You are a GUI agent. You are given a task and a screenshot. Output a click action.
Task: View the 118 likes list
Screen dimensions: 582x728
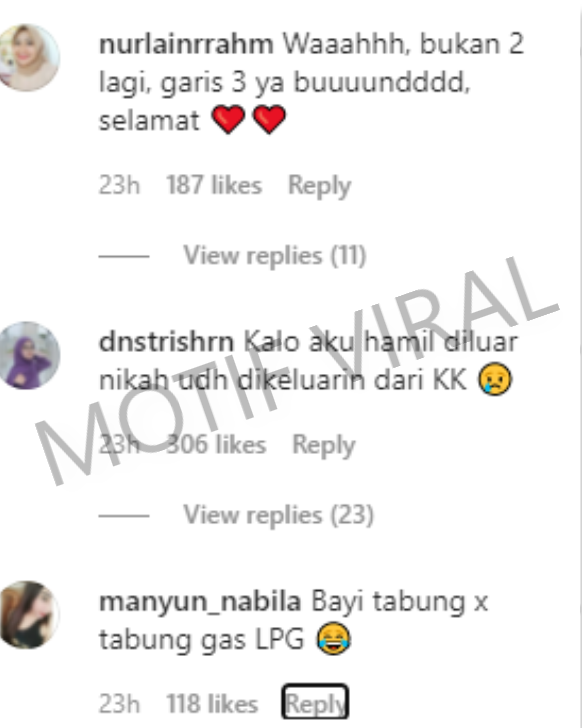pyautogui.click(x=212, y=704)
